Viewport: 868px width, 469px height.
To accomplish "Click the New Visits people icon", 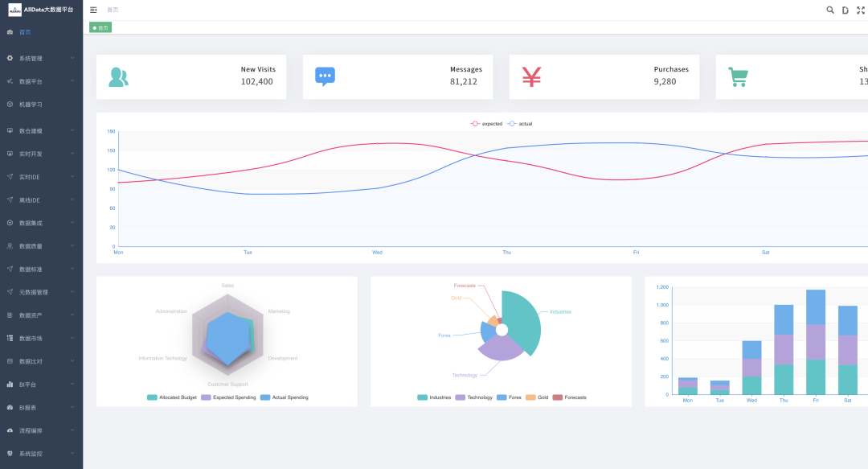I will click(x=118, y=77).
